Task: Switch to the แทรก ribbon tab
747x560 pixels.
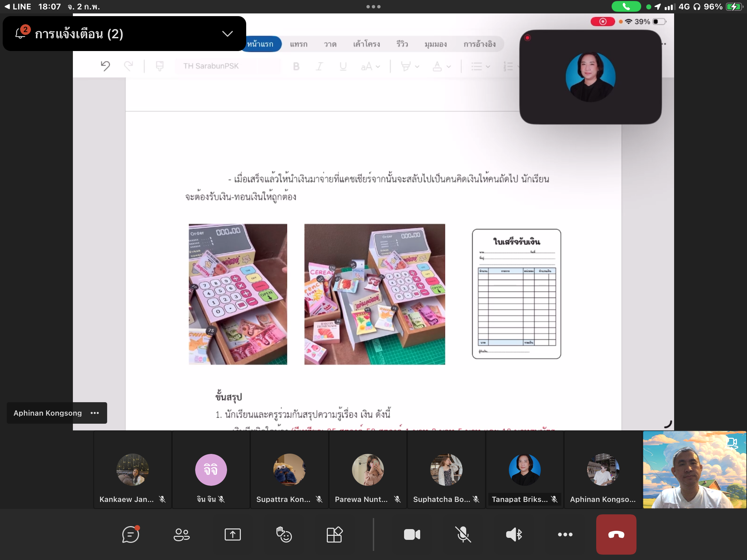Action: pyautogui.click(x=299, y=44)
